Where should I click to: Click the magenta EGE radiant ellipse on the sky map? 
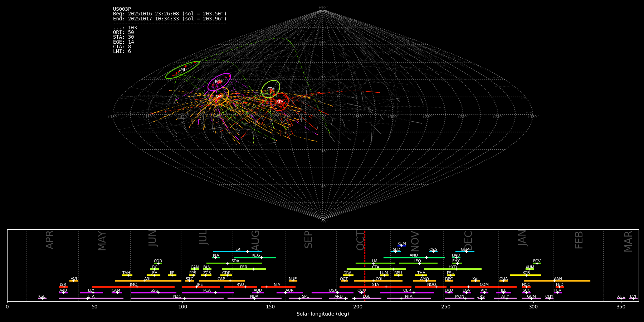(x=219, y=82)
